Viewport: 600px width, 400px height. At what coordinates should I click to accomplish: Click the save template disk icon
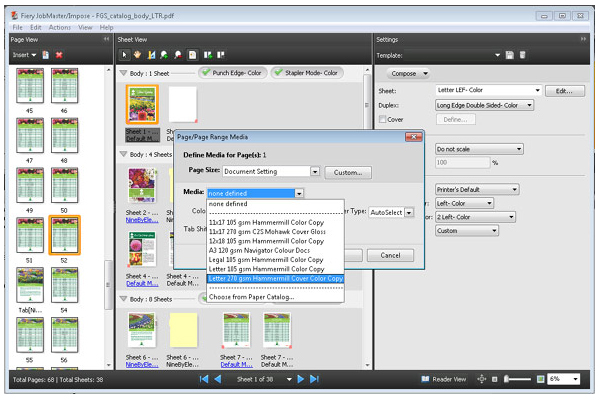click(x=510, y=54)
